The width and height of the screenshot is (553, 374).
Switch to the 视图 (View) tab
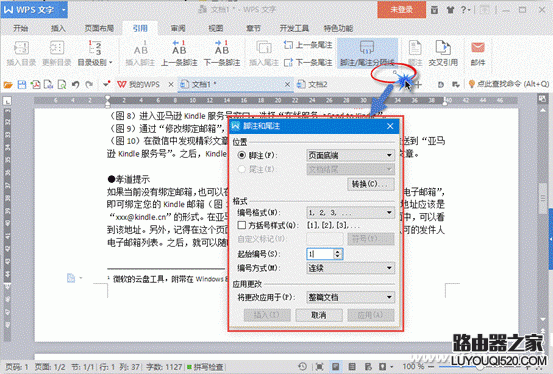point(215,28)
